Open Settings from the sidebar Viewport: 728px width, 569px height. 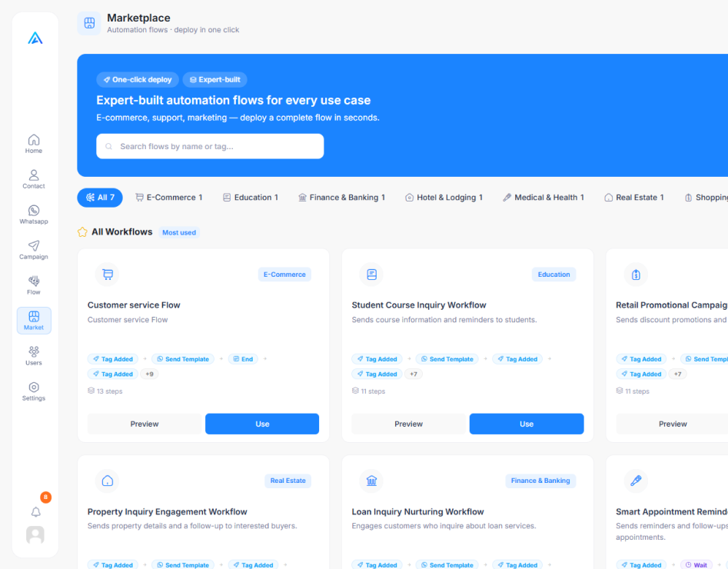coord(33,391)
